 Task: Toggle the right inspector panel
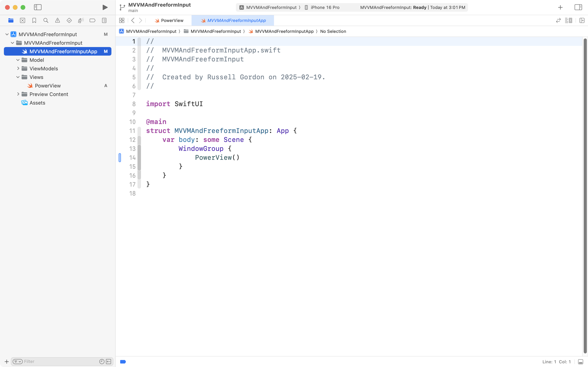(578, 7)
